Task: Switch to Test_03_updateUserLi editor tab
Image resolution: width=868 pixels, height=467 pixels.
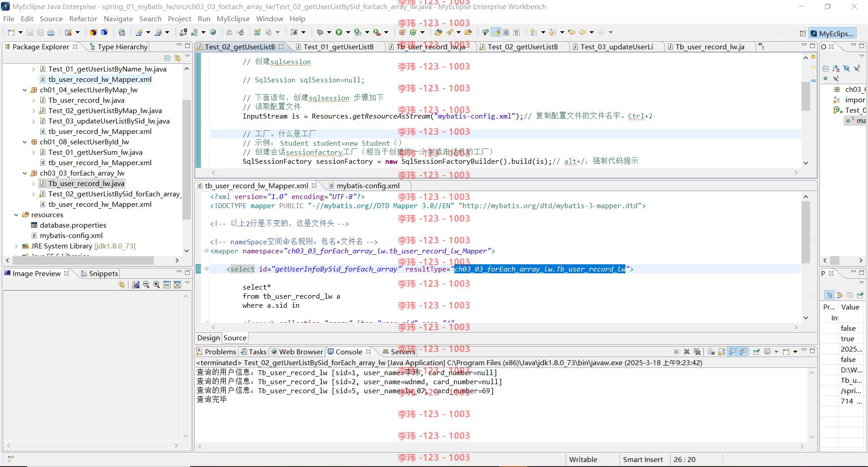Action: pos(617,47)
